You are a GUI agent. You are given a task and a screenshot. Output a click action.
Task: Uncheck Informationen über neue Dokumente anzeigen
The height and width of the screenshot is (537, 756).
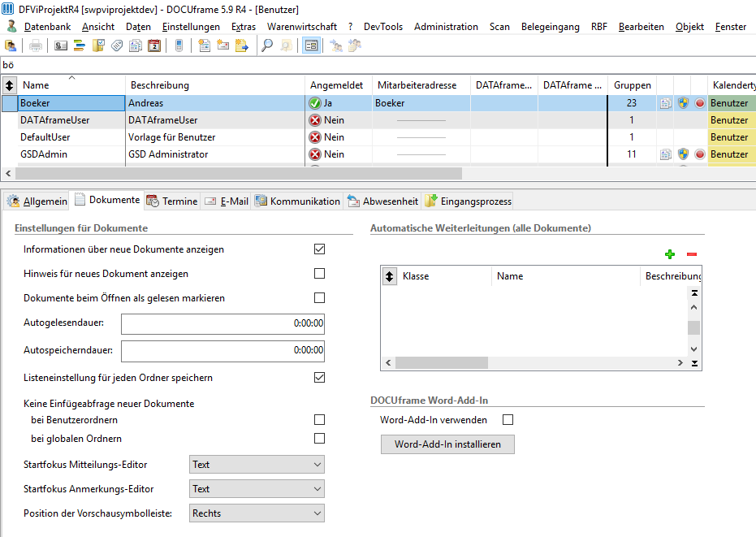319,249
